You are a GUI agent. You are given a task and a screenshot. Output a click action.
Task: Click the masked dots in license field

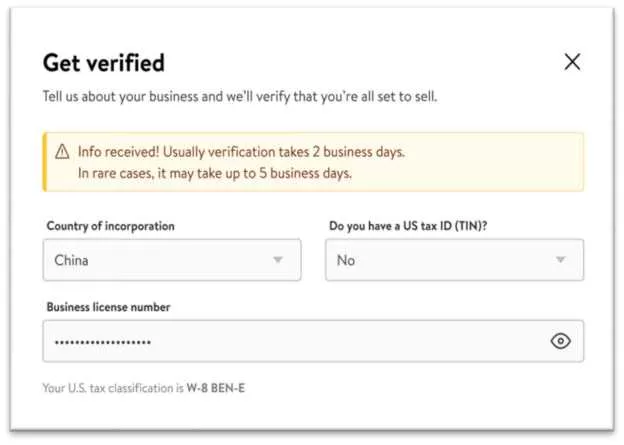[102, 342]
